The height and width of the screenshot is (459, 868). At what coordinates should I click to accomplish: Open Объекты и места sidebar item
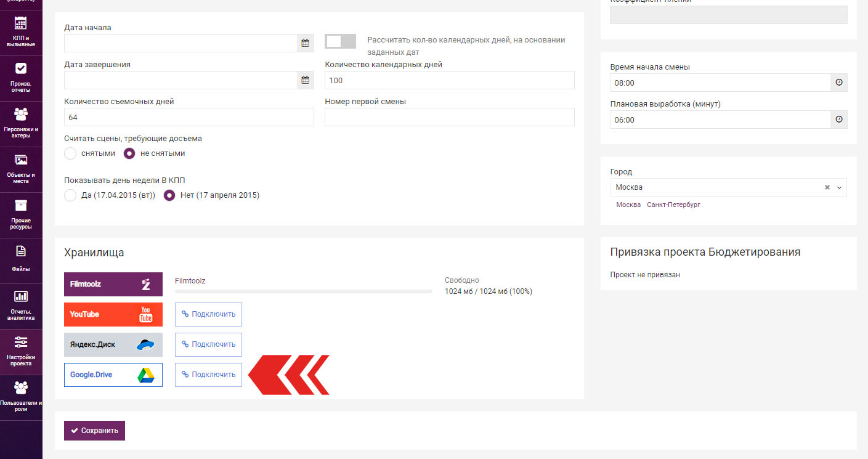coord(21,169)
